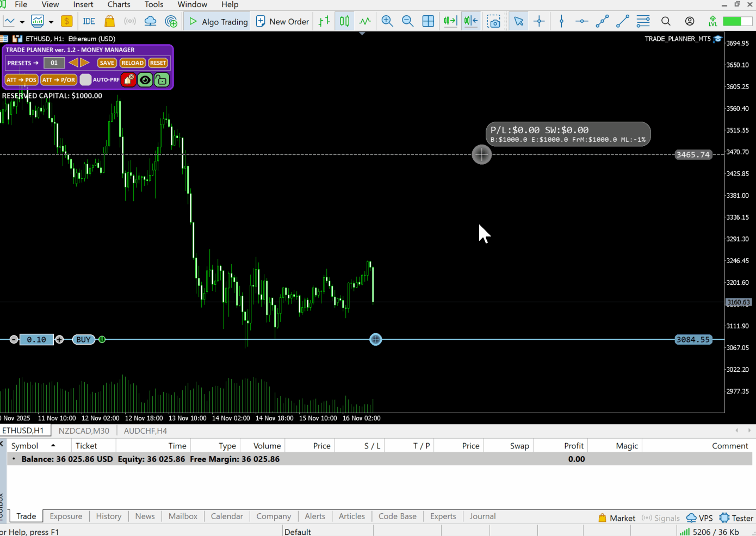756x536 pixels.
Task: Click the green LVL level icon
Action: (x=712, y=21)
